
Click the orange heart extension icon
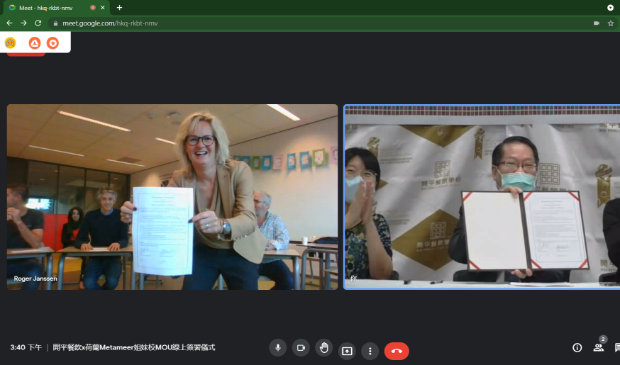click(53, 43)
